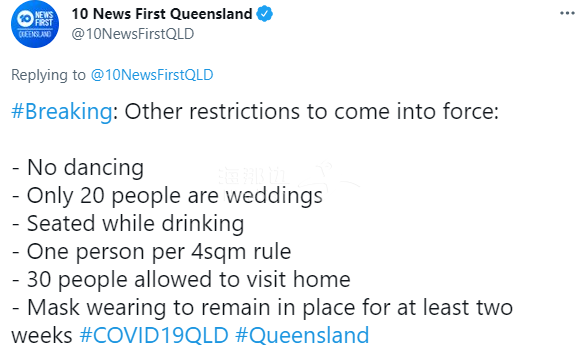Click the grey @10NewsFirstQLD handle under the name

click(x=133, y=34)
